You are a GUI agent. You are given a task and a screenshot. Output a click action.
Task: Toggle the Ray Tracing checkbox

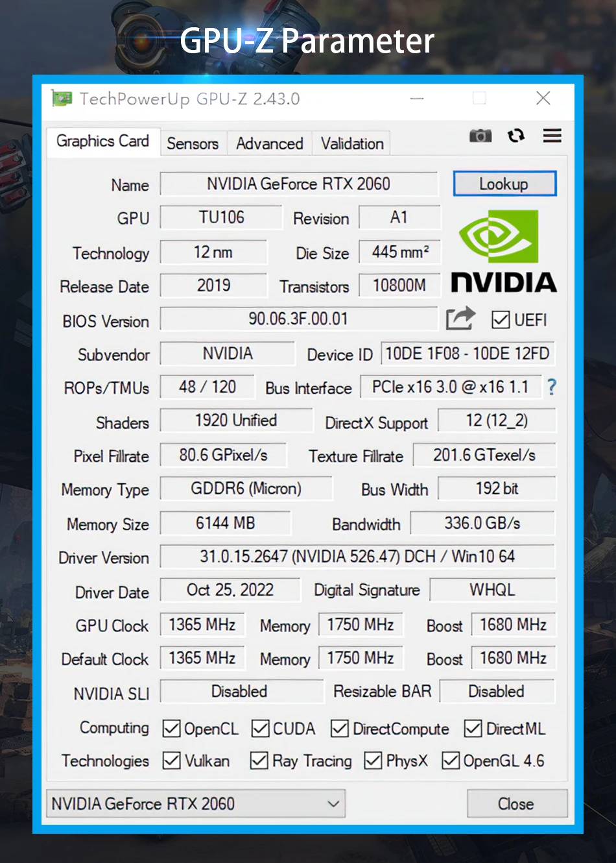click(259, 760)
